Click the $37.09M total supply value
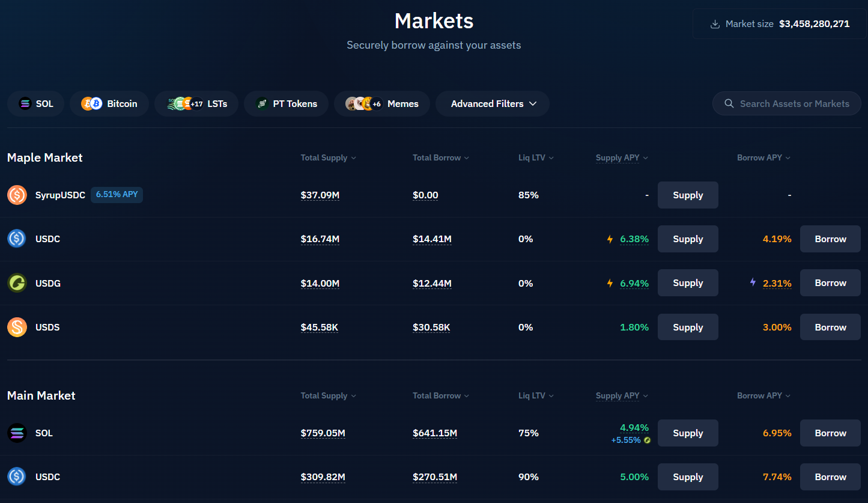 (x=320, y=195)
